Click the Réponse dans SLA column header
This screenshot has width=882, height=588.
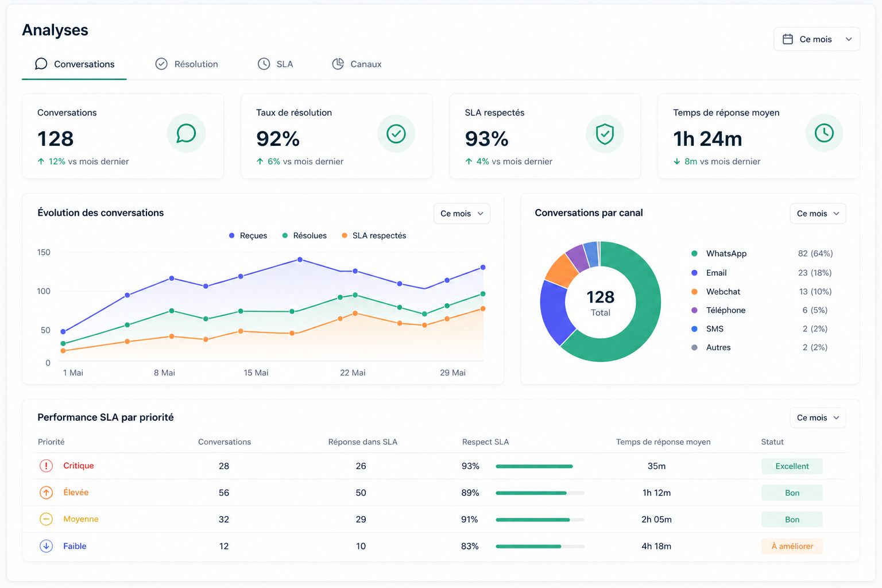coord(363,442)
